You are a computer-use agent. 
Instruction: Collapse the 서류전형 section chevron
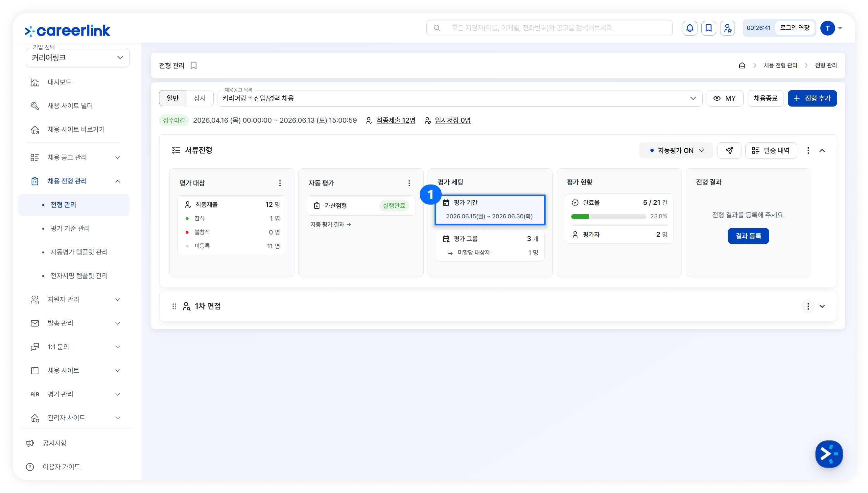point(822,150)
